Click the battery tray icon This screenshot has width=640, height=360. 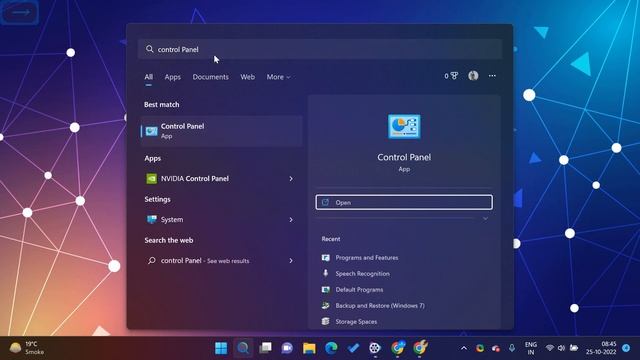574,348
